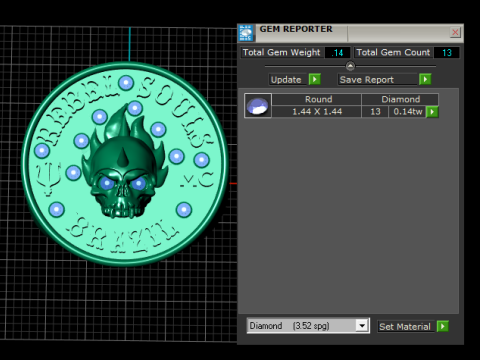Click the collapse handle below Total Gem Weight
The image size is (480, 360).
350,66
